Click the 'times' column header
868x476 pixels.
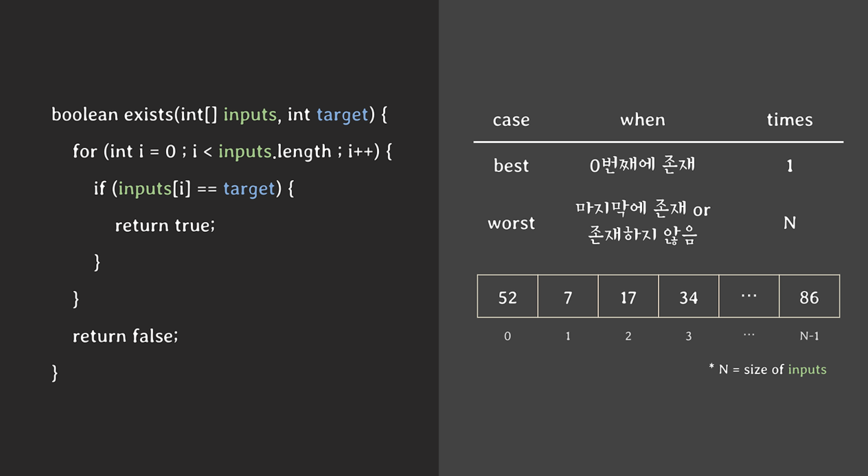click(x=790, y=120)
